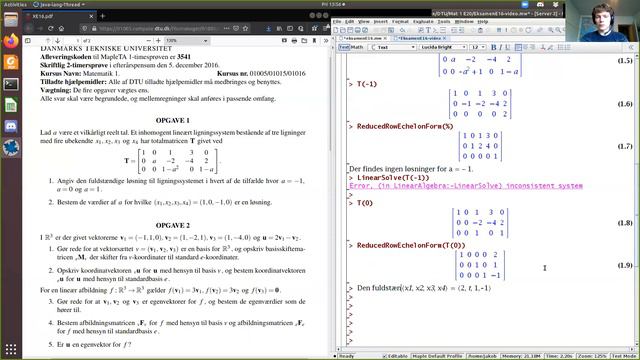This screenshot has width=640, height=360.
Task: Click Memory: 21.18M in Maple status bar
Action: pyautogui.click(x=521, y=356)
